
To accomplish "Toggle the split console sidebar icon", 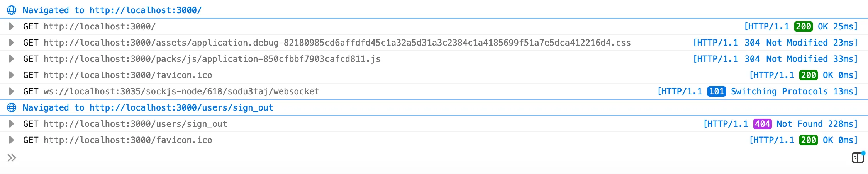I will point(858,157).
